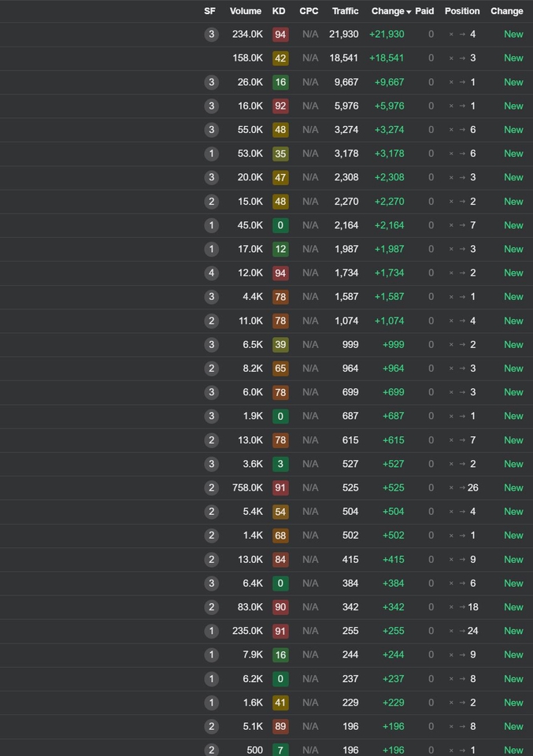Select the KD 35 badge

click(280, 154)
